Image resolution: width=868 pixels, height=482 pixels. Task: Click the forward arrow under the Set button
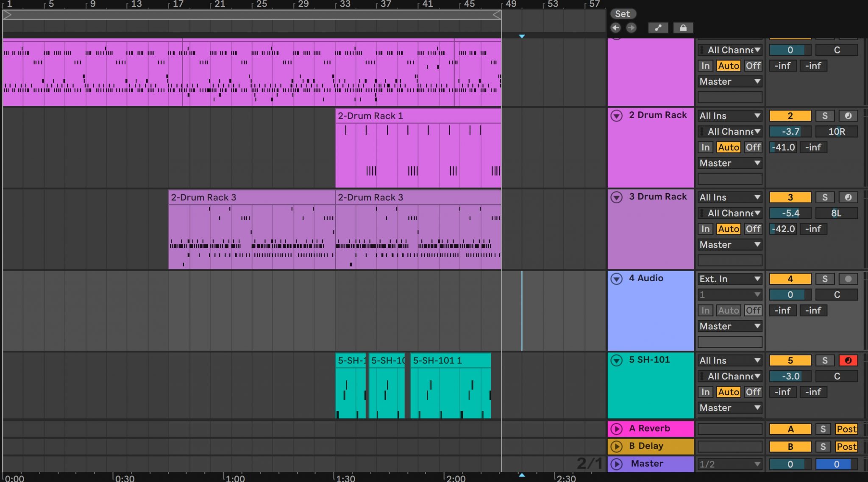coord(632,28)
